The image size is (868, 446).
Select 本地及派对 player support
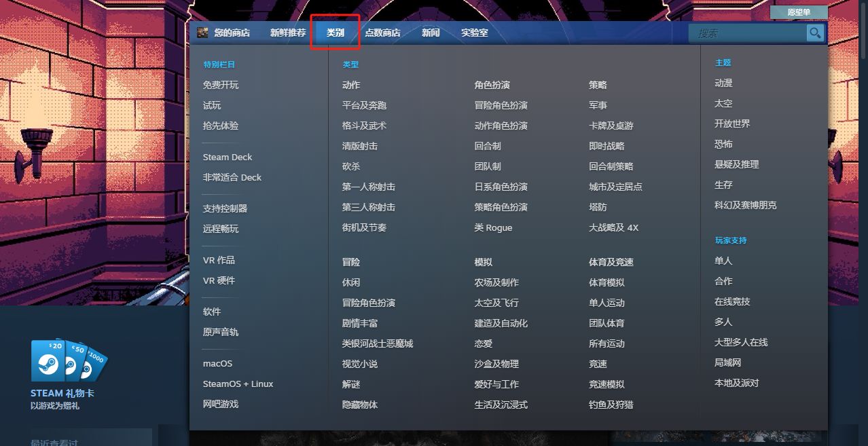coord(737,383)
